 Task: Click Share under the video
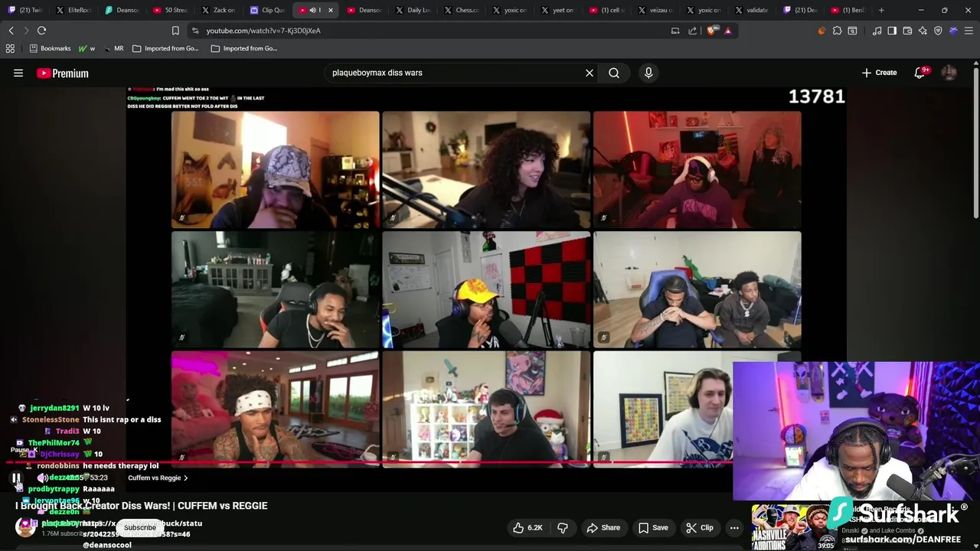[x=603, y=528]
